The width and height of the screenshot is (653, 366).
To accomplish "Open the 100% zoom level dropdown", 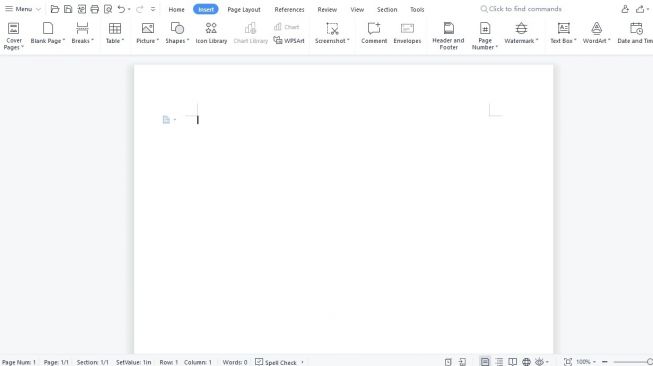I will [586, 362].
